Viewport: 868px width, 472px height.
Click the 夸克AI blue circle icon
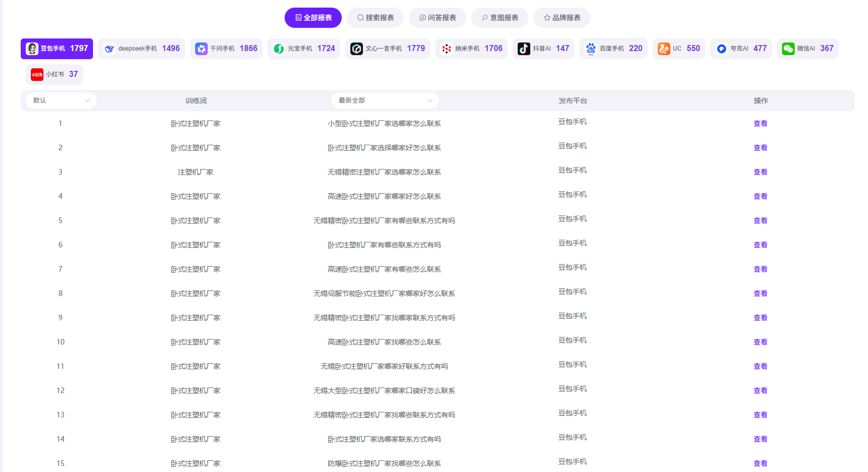(x=721, y=49)
